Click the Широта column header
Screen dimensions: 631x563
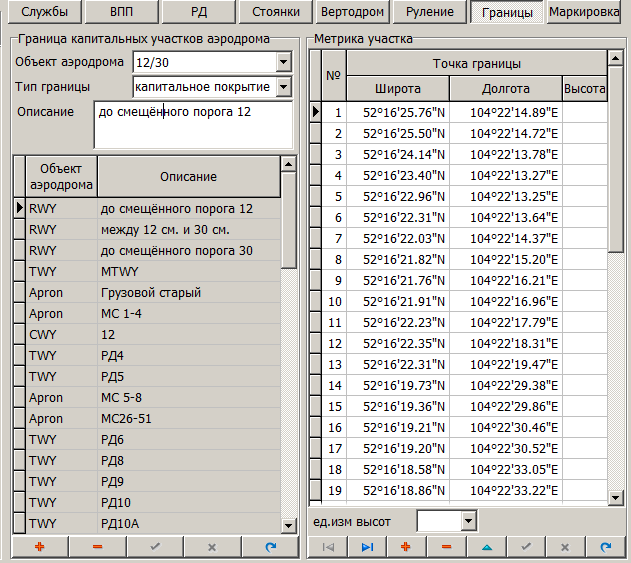coord(397,89)
